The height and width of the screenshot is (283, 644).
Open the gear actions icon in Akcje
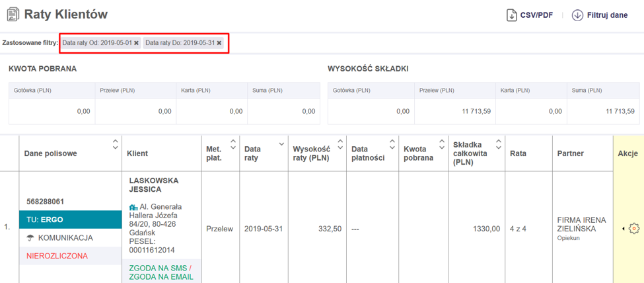pos(634,229)
